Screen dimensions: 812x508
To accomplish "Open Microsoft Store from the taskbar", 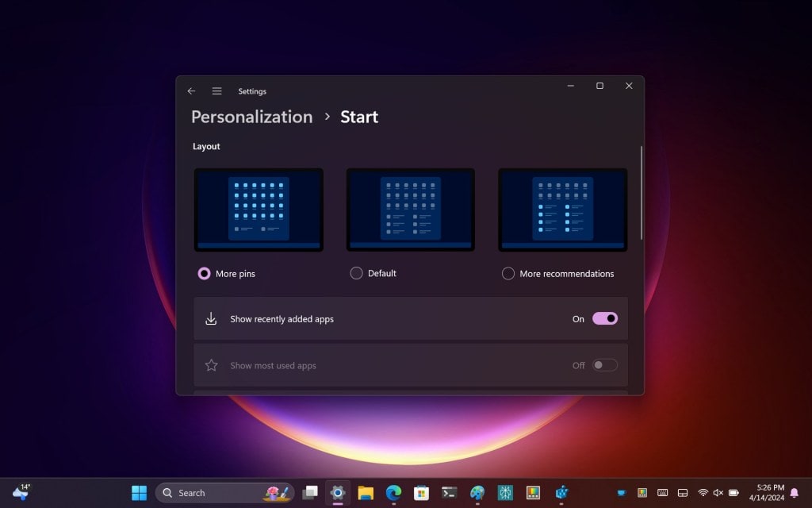I will [x=421, y=493].
